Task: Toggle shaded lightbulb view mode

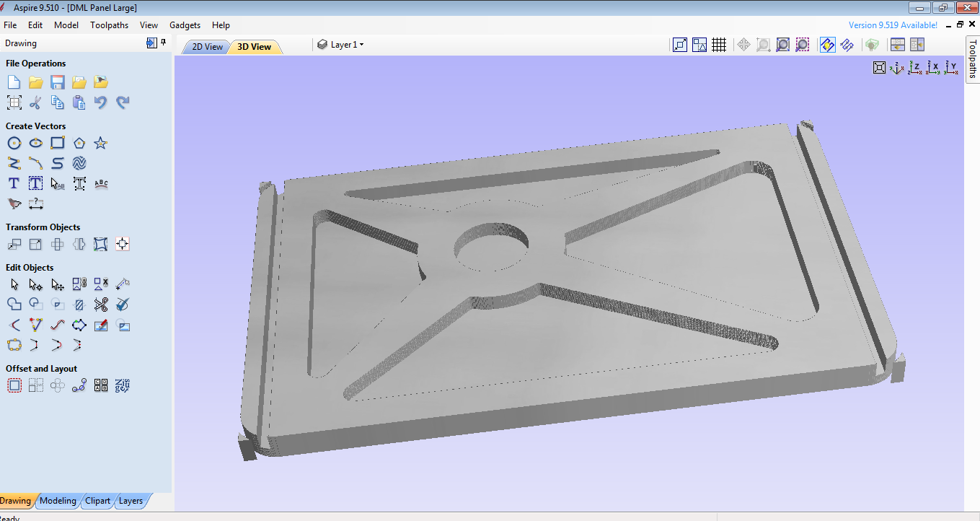Action: 872,45
